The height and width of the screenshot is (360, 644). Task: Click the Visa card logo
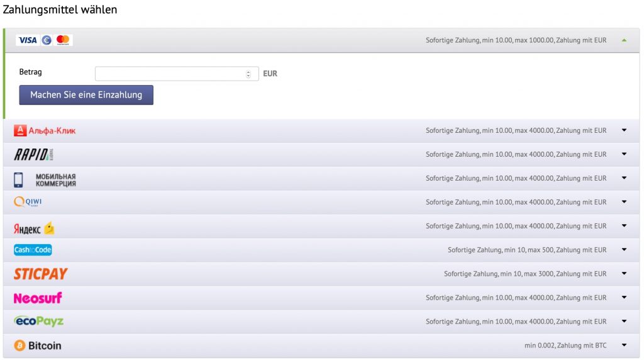pyautogui.click(x=28, y=40)
